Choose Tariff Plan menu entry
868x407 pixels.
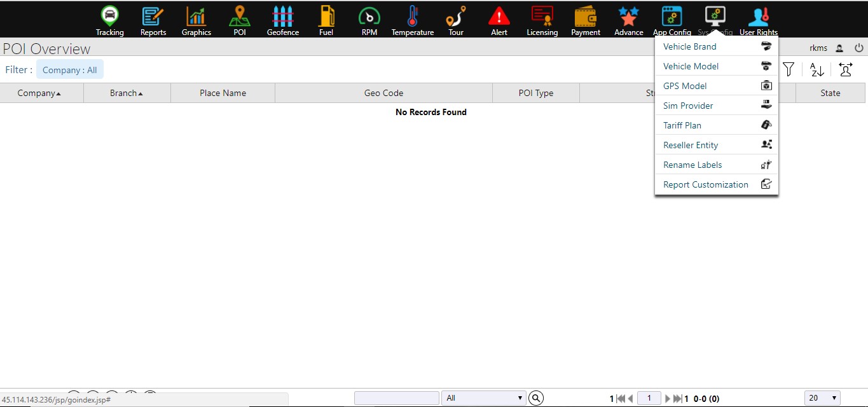point(682,125)
